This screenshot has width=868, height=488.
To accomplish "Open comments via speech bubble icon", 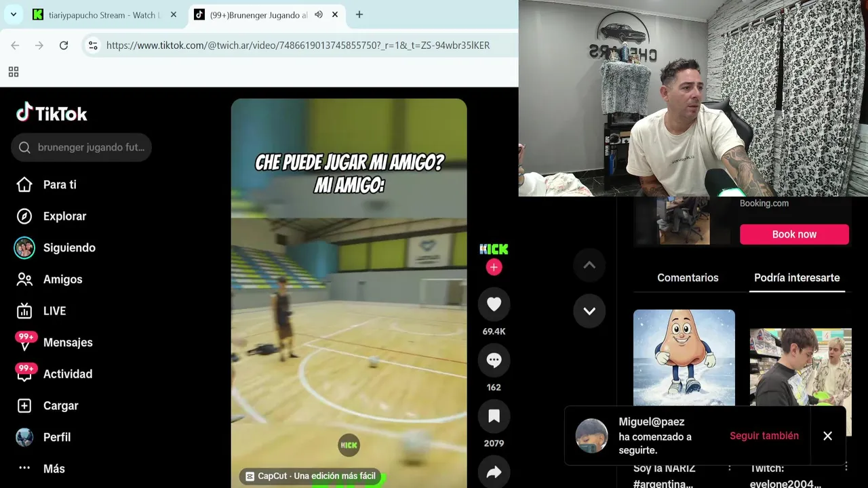I will 494,361.
